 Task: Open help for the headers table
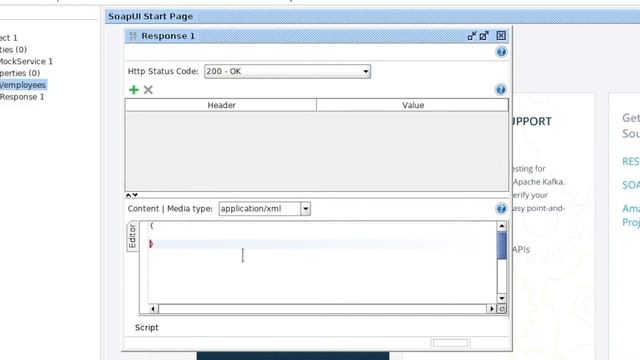tap(501, 90)
